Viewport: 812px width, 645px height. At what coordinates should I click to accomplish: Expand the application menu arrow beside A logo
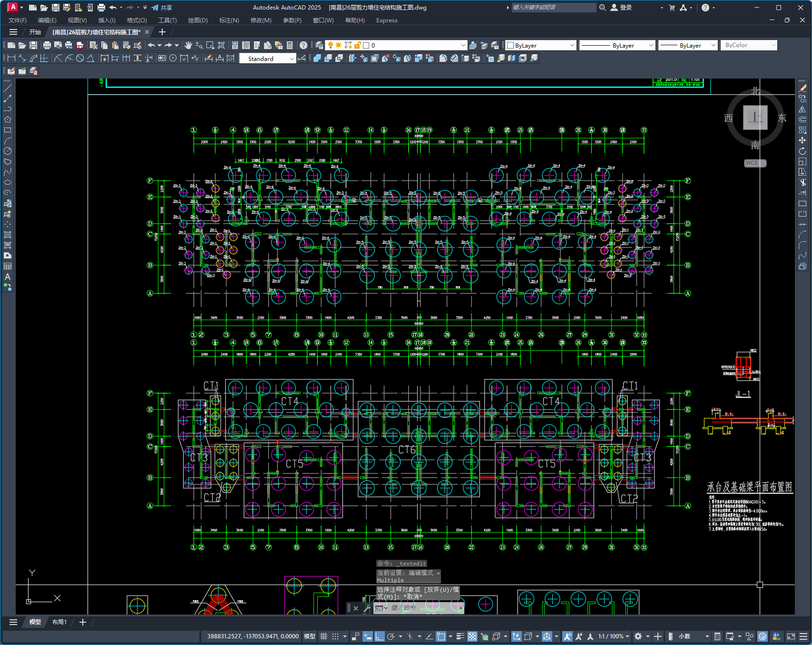21,8
